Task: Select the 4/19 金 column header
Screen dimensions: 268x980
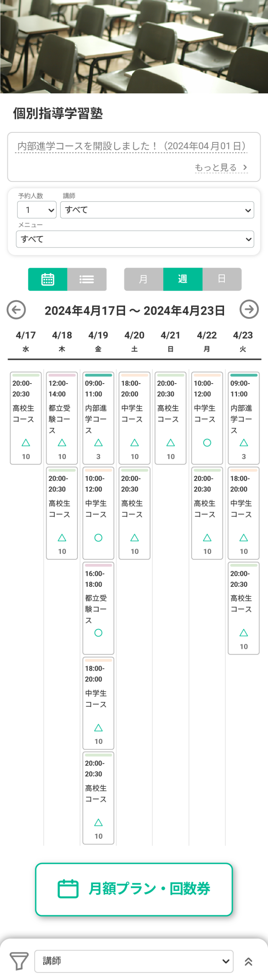Action: coord(98,341)
